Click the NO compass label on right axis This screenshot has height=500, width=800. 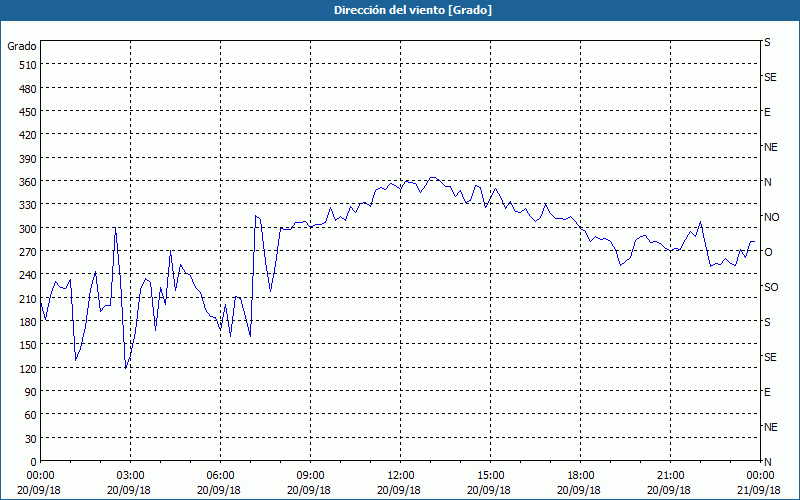click(771, 217)
